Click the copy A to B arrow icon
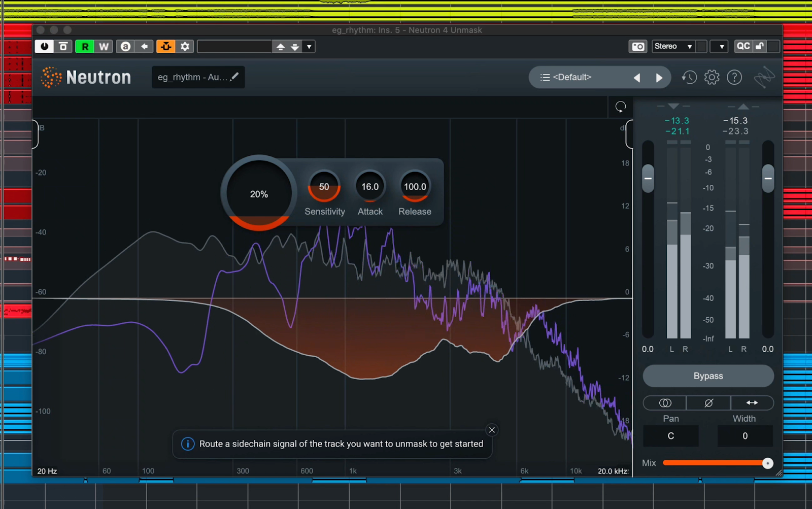 coord(145,47)
